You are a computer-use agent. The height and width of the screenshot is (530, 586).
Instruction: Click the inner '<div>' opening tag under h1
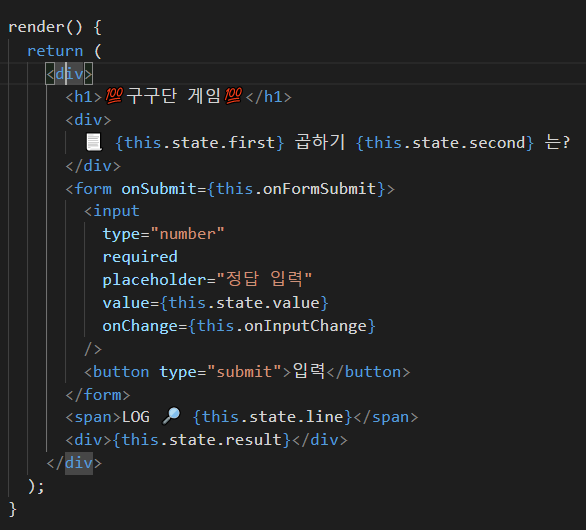(x=88, y=120)
